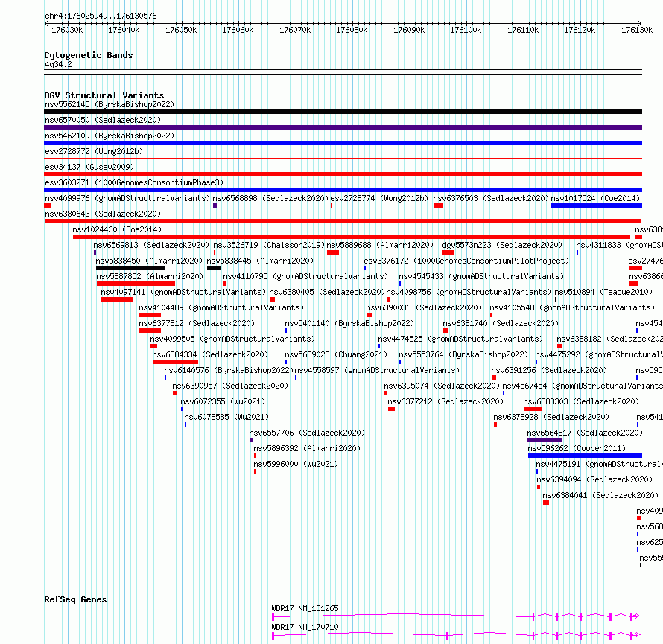The height and width of the screenshot is (644, 663).
Task: Select nsv6377212 (Sedlazeck2020) label
Action: pyautogui.click(x=445, y=401)
